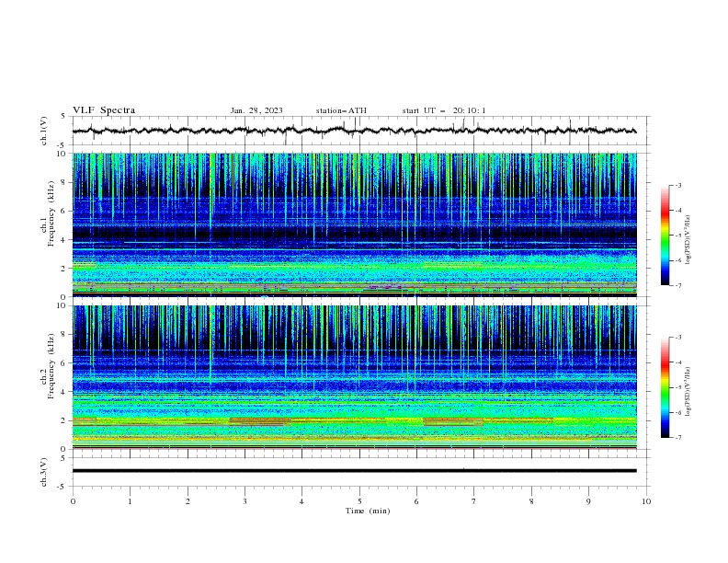This screenshot has height=563, width=728.
Task: Click time axis tick label "4"
Action: click(302, 501)
